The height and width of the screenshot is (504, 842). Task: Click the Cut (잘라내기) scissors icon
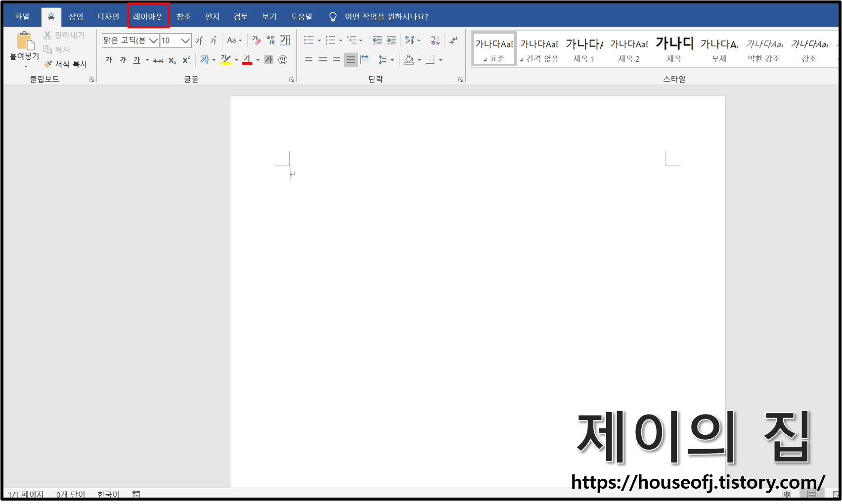(x=47, y=35)
